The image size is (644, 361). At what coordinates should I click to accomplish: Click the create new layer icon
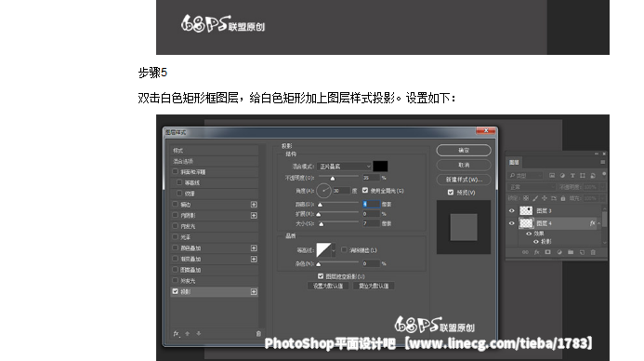point(582,252)
